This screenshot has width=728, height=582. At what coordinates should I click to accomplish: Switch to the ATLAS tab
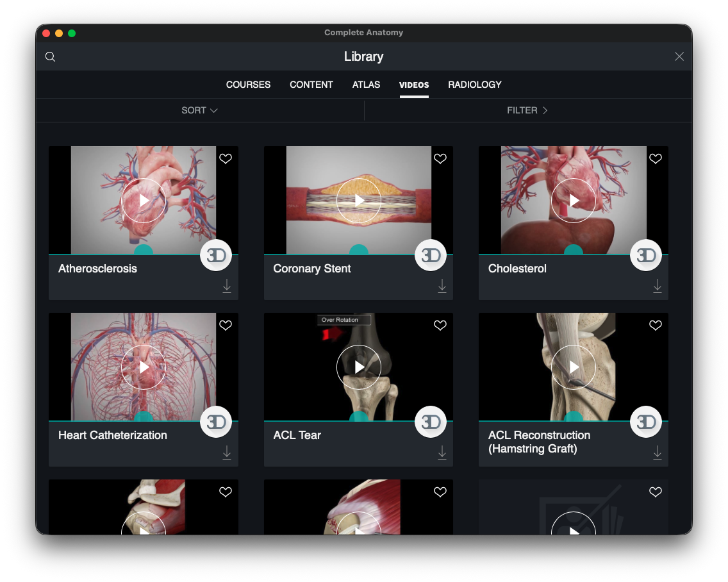[x=366, y=85]
